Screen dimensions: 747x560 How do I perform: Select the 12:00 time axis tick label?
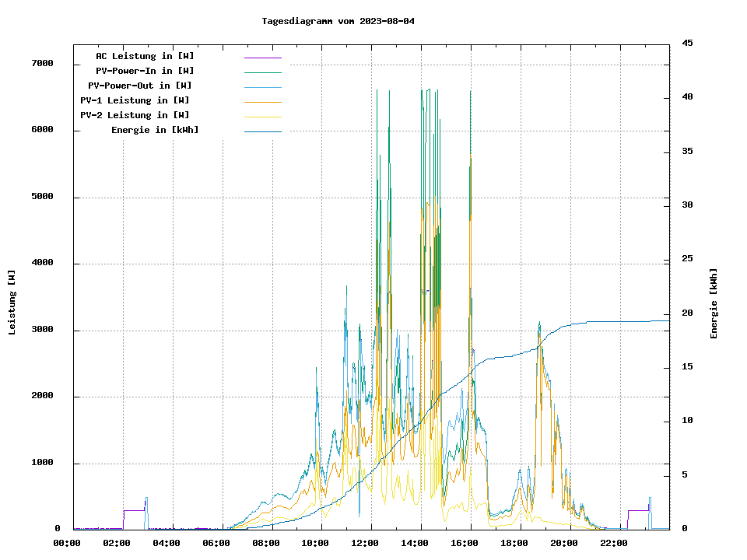(365, 543)
